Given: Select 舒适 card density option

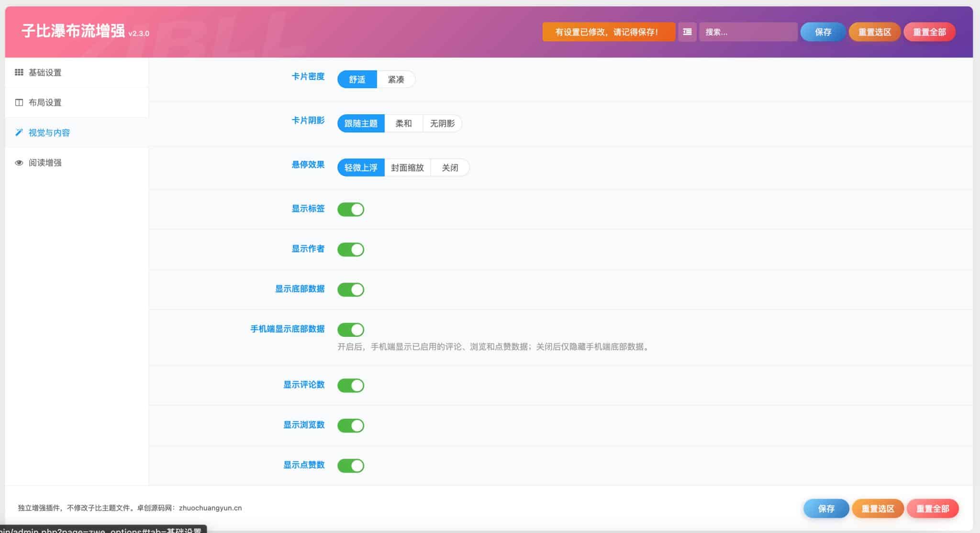Looking at the screenshot, I should pos(357,79).
